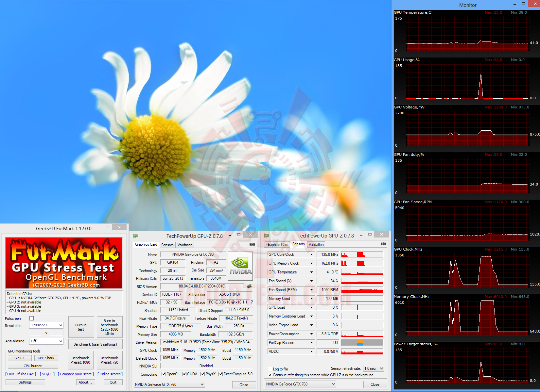Viewport: 540px width, 392px height.
Task: Select Sensors tab in right GPU-Z window
Action: coord(299,244)
